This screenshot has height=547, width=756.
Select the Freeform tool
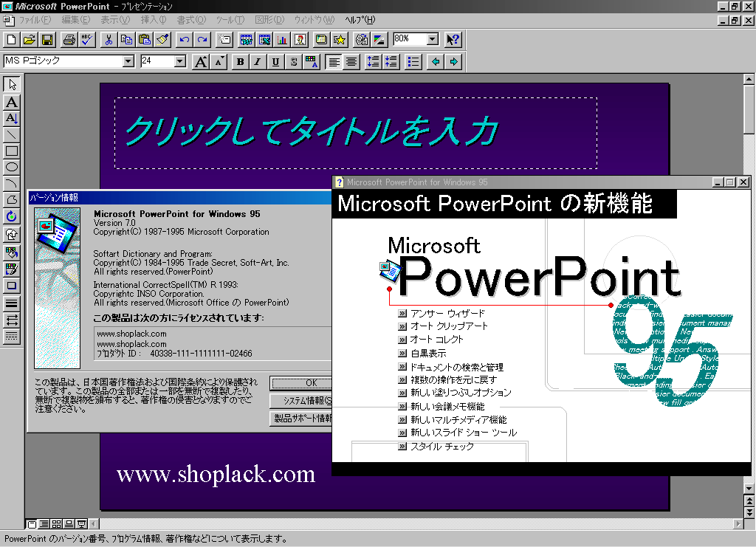[12, 200]
